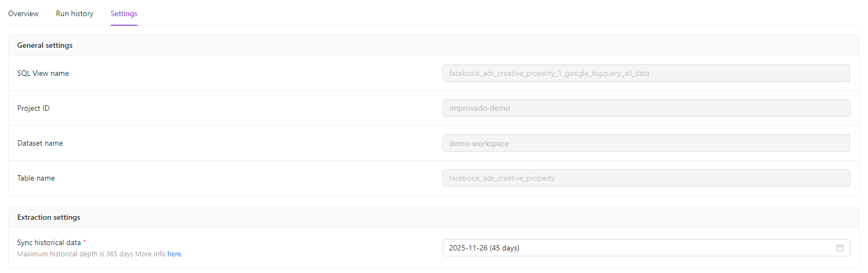This screenshot has width=868, height=273.
Task: Click the 'Maximum historical depth is 365 days' hint
Action: coord(75,254)
